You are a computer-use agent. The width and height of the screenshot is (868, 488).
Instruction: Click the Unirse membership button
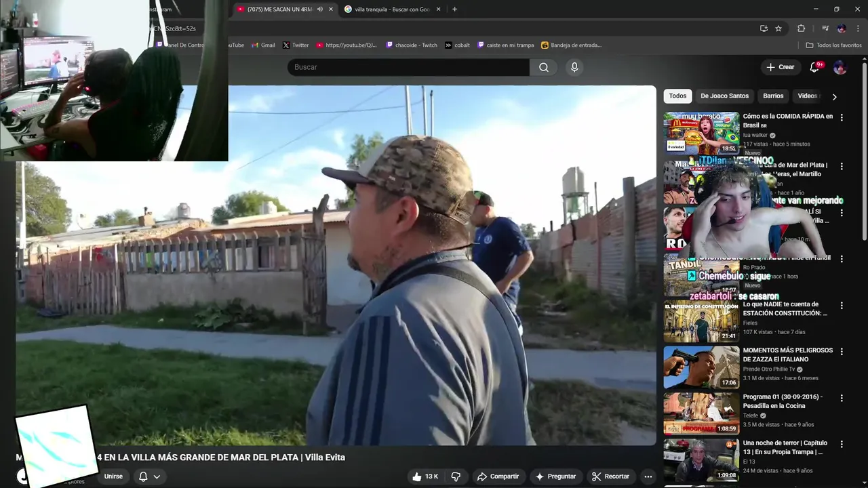pos(113,476)
